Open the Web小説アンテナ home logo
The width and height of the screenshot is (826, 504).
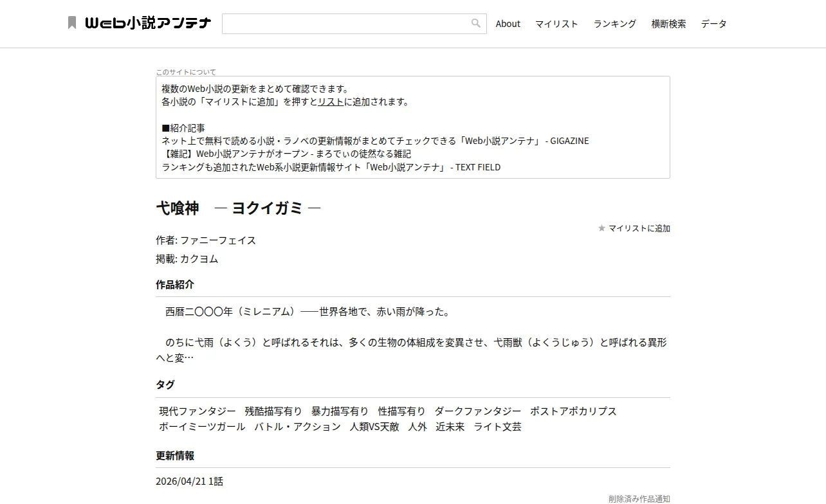pyautogui.click(x=148, y=23)
